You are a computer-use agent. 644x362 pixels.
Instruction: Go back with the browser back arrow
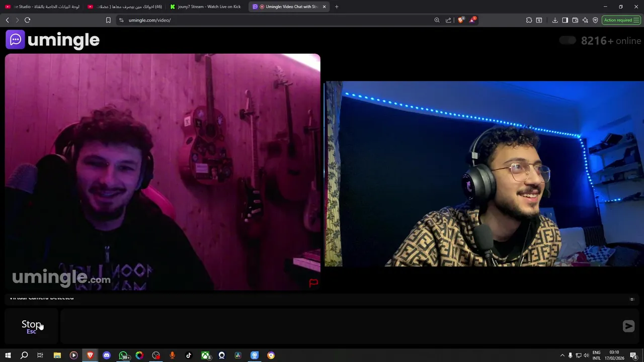click(7, 20)
